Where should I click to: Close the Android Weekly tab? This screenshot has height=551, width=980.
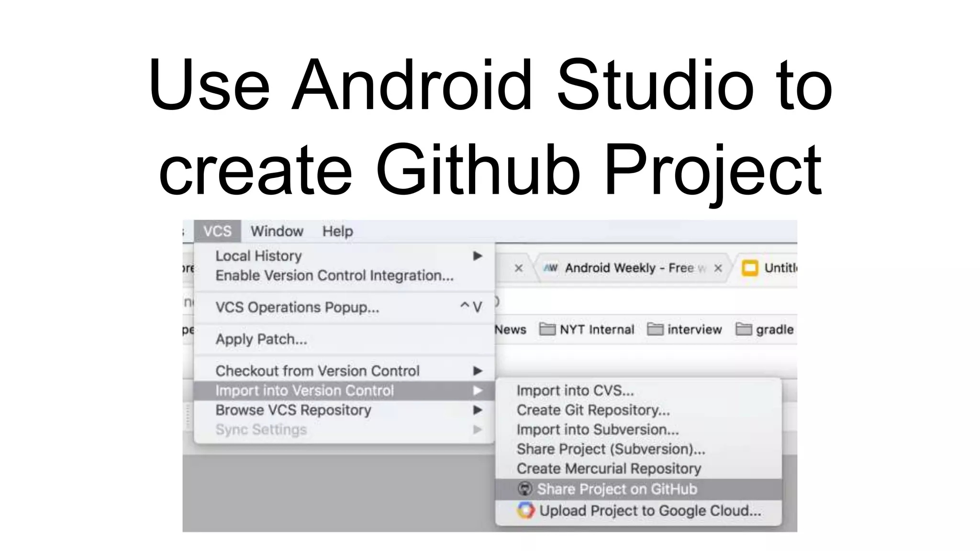(x=718, y=268)
